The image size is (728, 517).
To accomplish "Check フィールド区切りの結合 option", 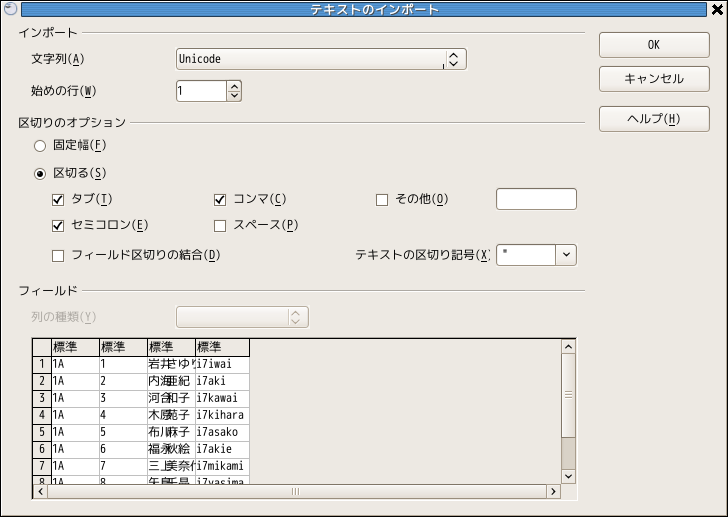I will tap(58, 255).
